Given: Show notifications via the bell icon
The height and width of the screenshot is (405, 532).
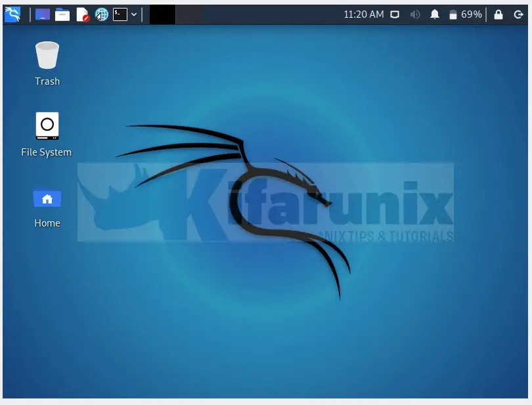Looking at the screenshot, I should (x=434, y=14).
